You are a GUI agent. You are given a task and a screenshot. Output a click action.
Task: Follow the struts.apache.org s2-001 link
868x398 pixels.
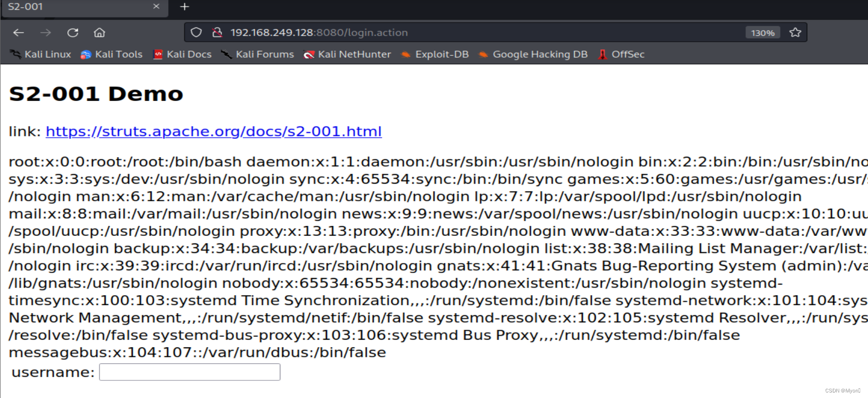pos(213,131)
